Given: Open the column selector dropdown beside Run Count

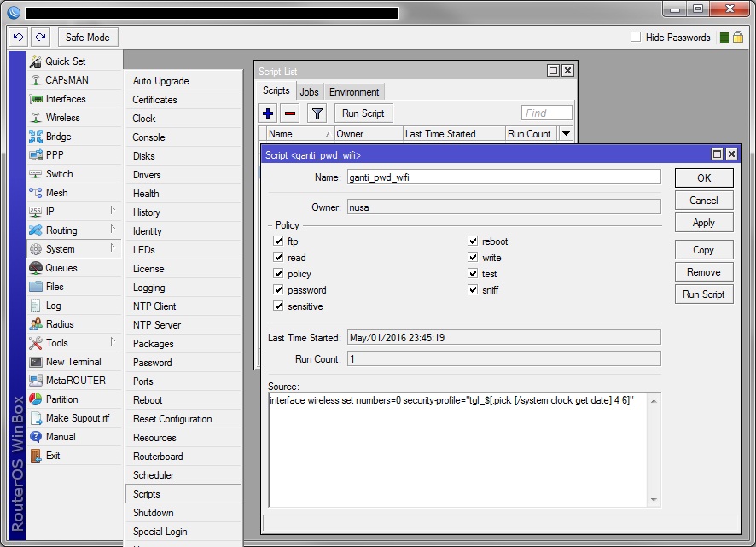Looking at the screenshot, I should 564,133.
